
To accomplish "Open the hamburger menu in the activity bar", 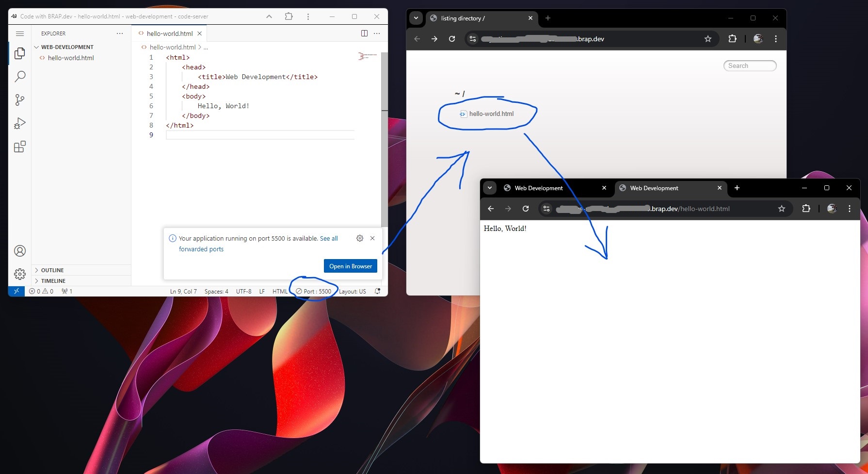I will click(x=20, y=33).
